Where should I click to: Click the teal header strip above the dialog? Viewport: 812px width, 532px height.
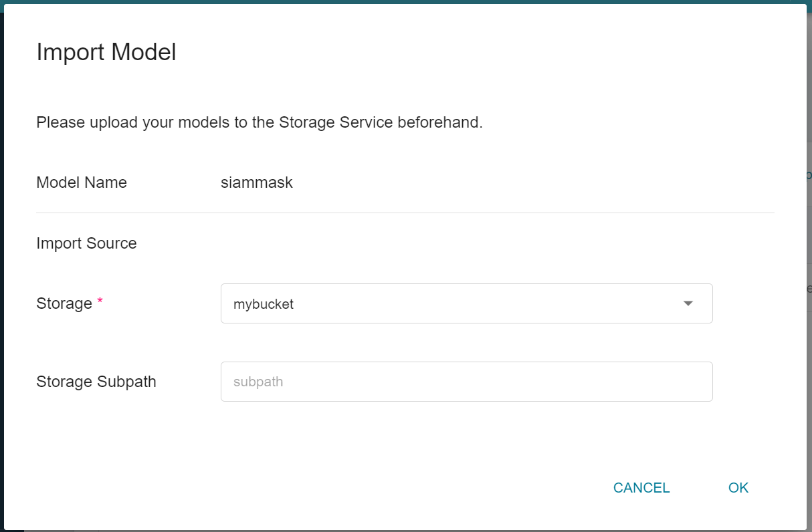click(x=405, y=2)
